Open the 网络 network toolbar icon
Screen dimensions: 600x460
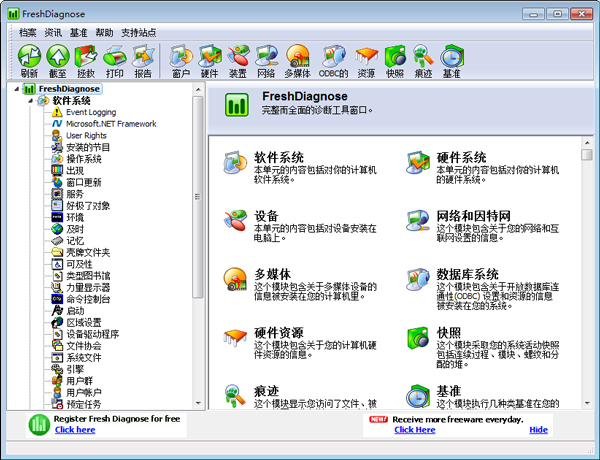266,62
